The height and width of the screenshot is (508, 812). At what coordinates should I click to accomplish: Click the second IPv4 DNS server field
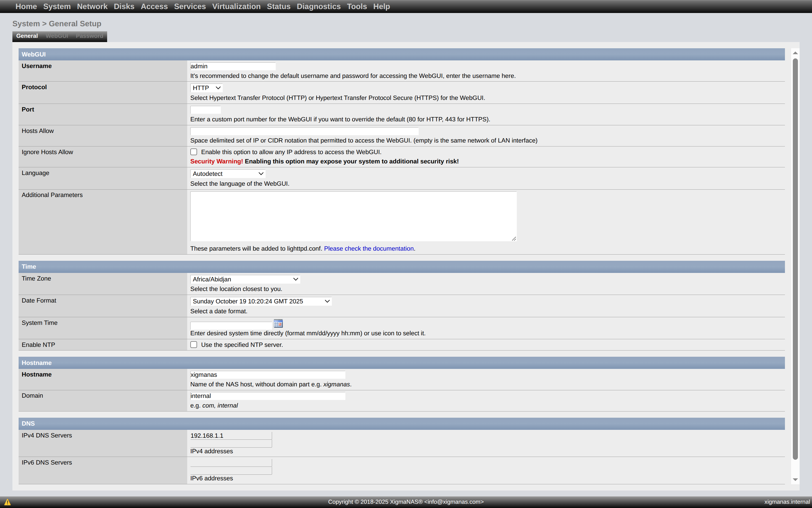231,443
